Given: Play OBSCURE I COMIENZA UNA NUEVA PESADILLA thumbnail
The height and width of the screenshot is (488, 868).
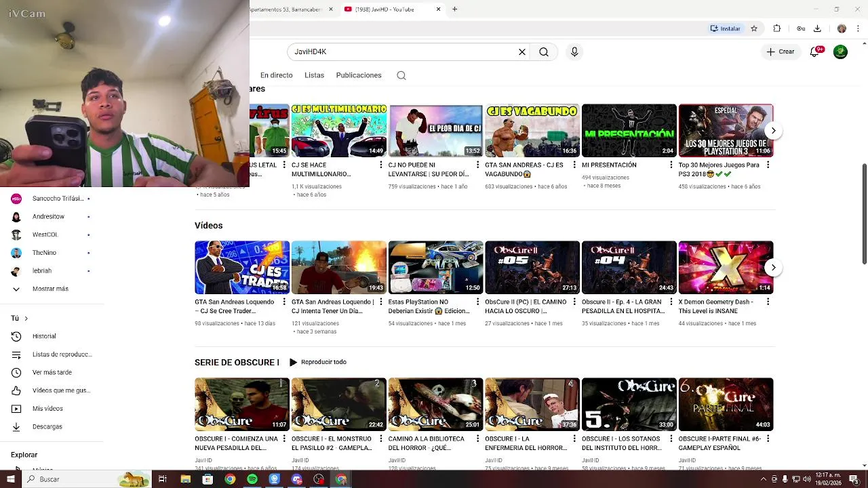Looking at the screenshot, I should 242,405.
